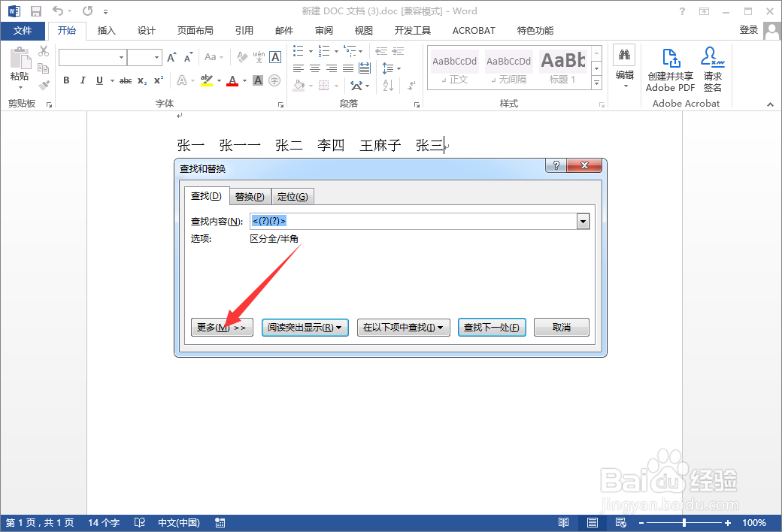Toggle center paragraph alignment
This screenshot has width=782, height=532.
pyautogui.click(x=315, y=68)
